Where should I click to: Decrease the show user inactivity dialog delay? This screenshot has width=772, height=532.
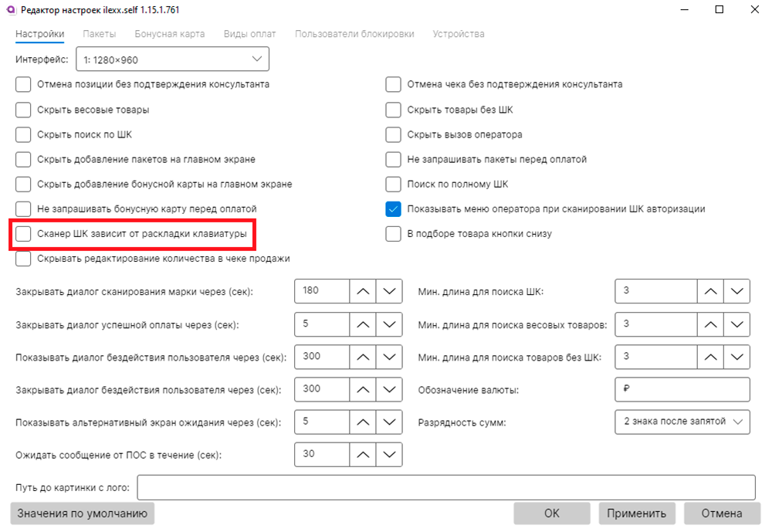(x=389, y=357)
